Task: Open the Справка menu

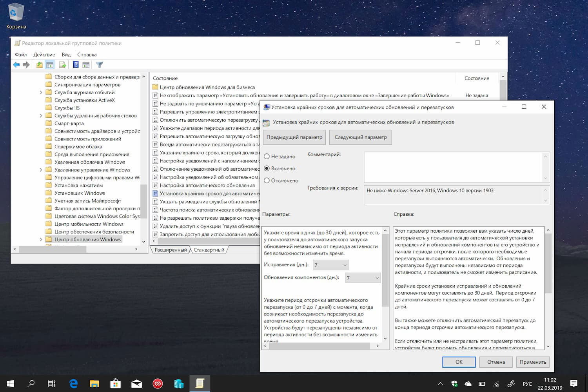Action: (87, 55)
